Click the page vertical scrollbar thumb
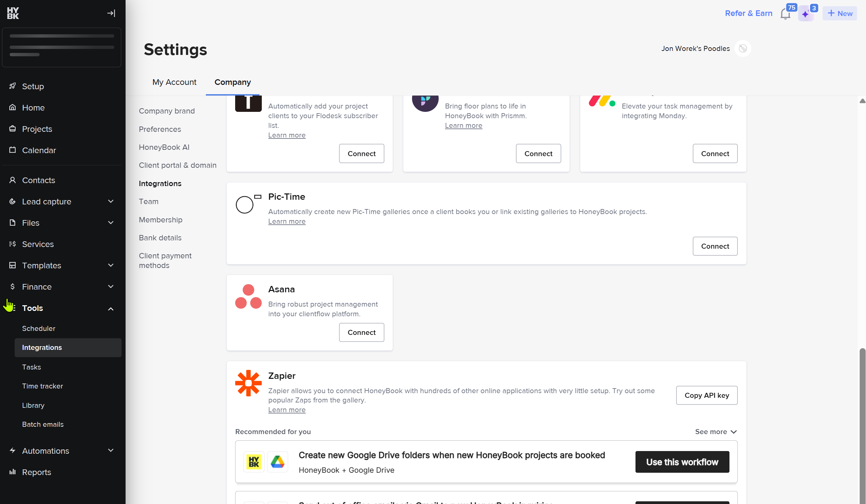Viewport: 866px width, 504px height. coord(862,426)
